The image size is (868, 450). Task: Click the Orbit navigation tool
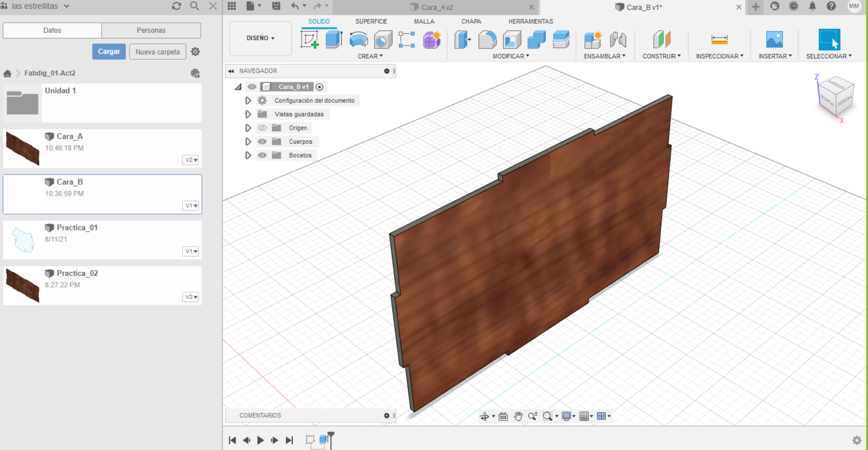[x=485, y=416]
